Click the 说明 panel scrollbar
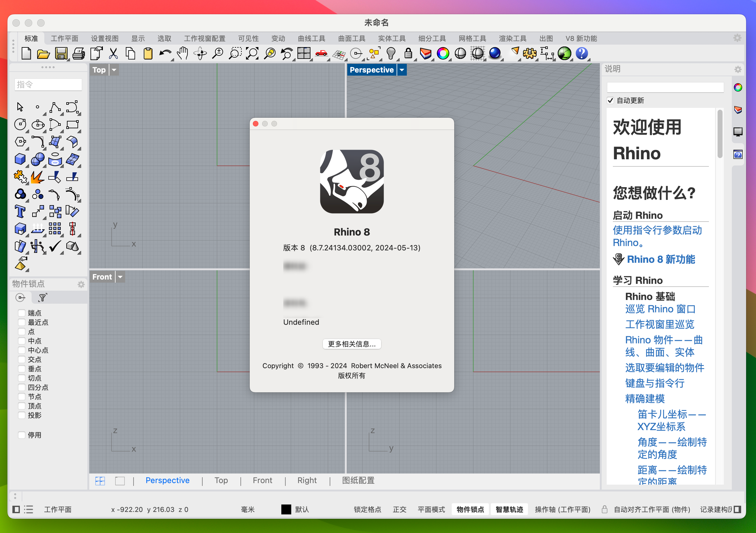This screenshot has width=756, height=533. tap(720, 134)
